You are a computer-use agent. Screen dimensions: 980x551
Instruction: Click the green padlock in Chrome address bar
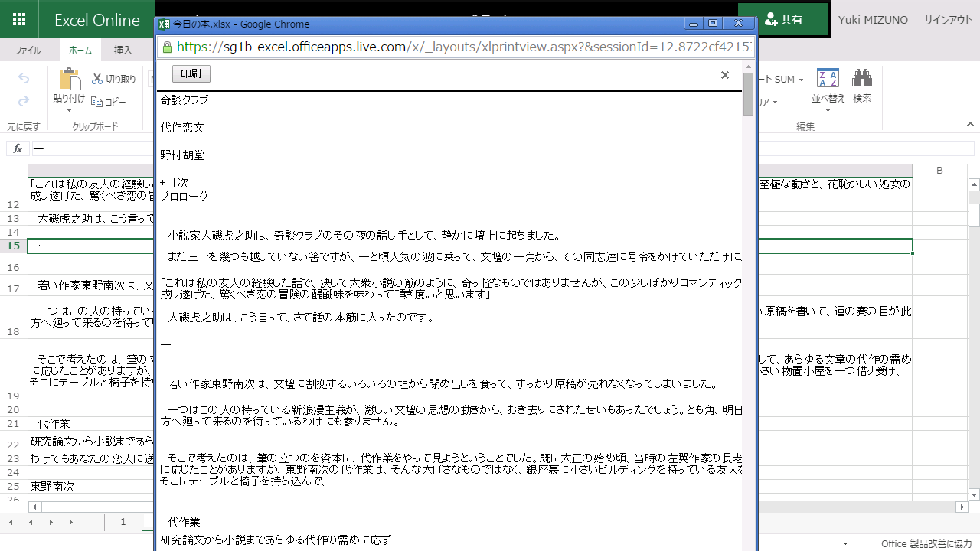(x=168, y=47)
